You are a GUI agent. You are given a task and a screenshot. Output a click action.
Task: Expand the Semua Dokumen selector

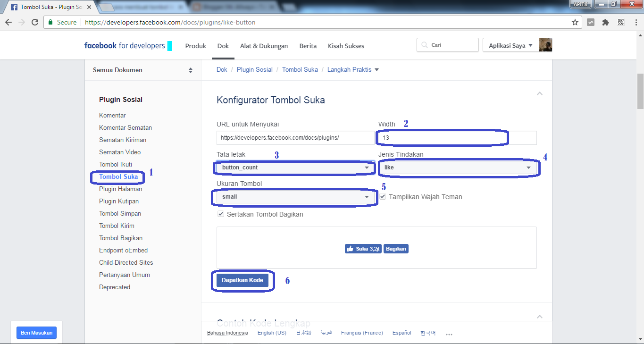click(143, 70)
